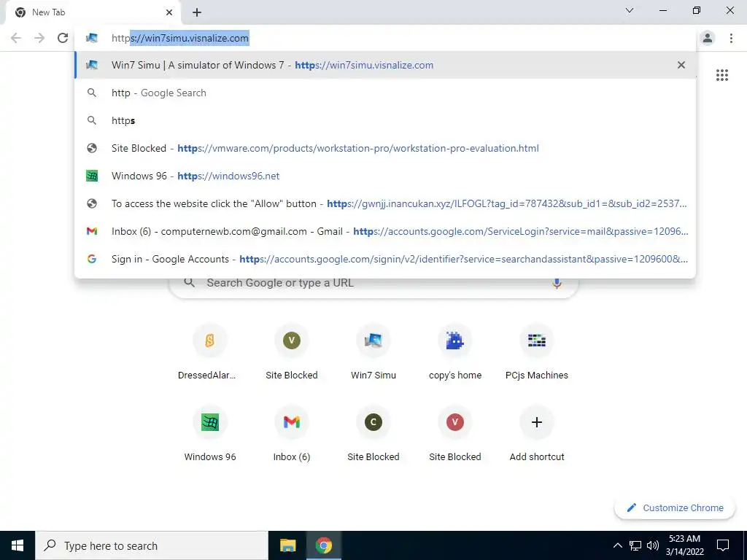Open the dark C Site Blocked shortcut

[x=373, y=435]
